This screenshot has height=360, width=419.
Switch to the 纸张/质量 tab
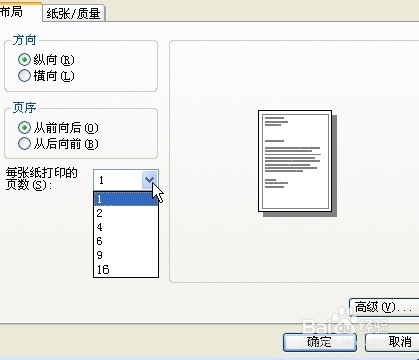74,14
